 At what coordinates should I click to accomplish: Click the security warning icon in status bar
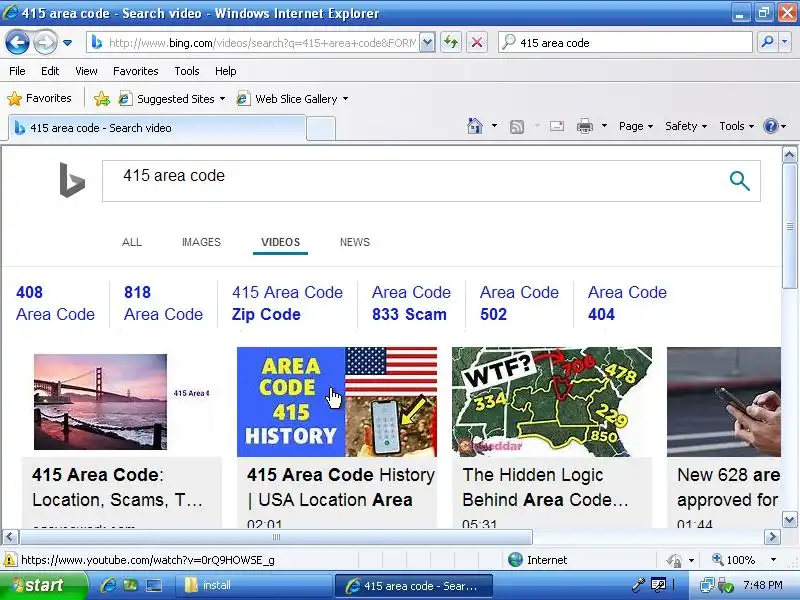[10, 560]
